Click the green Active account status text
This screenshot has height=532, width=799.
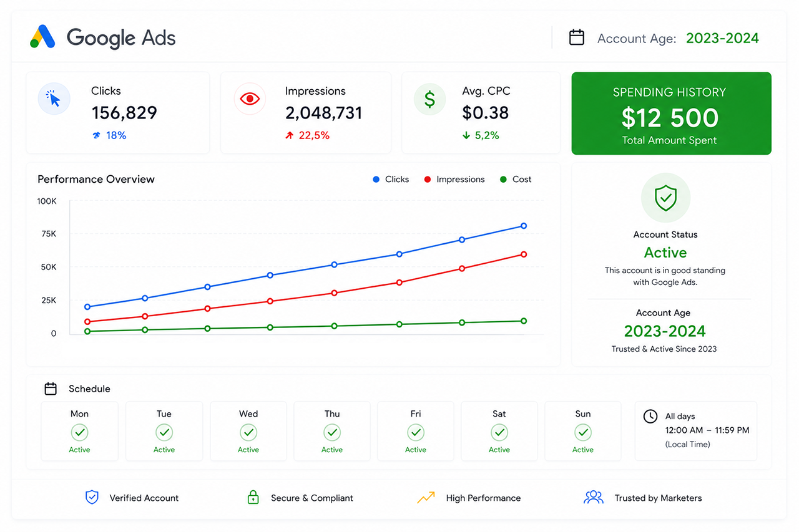(665, 253)
